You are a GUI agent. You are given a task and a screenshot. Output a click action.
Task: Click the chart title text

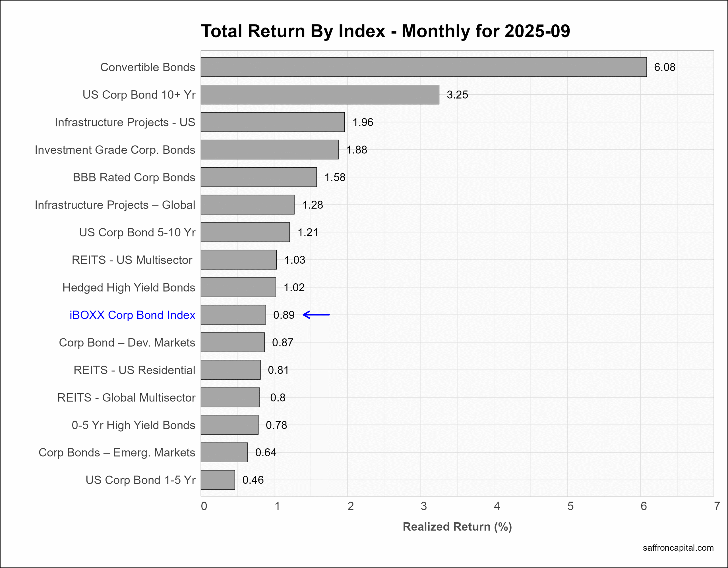click(x=385, y=31)
